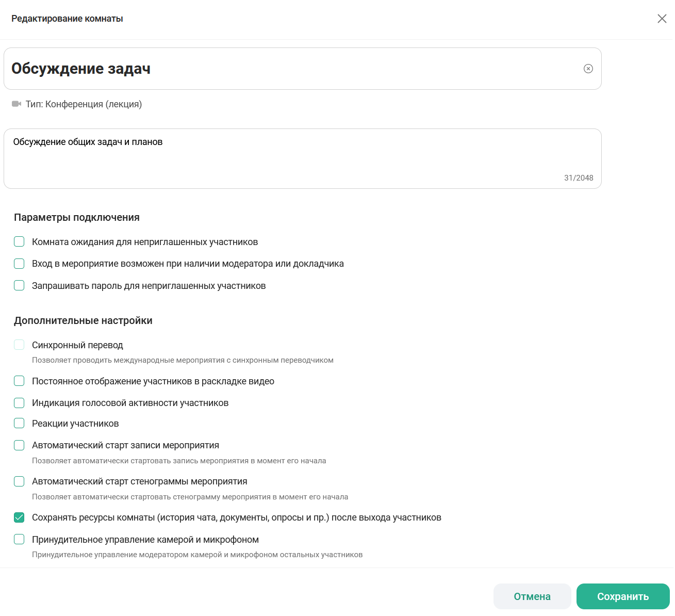Enable 'Индикация голосовой активности участников'

(19, 402)
